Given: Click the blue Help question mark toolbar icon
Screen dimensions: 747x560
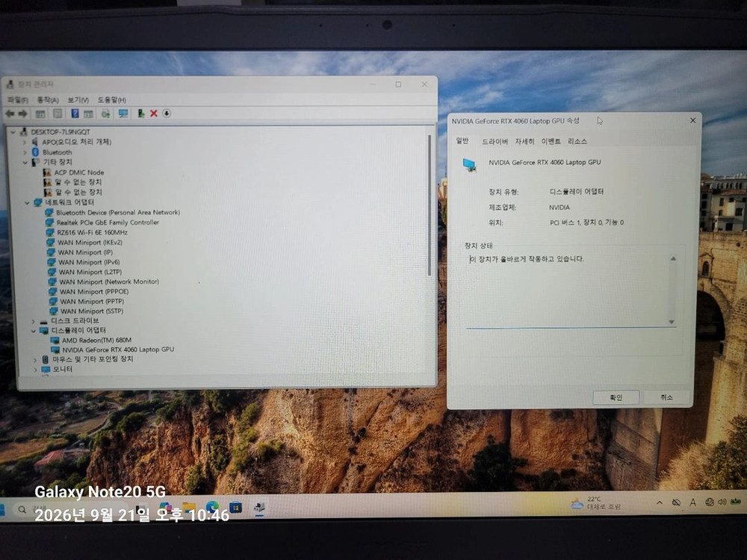Looking at the screenshot, I should tap(75, 113).
